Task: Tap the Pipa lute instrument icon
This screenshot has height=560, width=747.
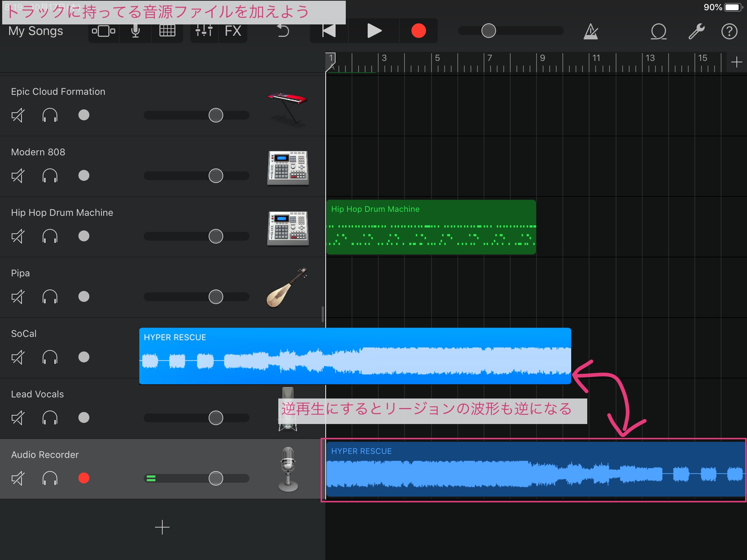Action: (x=287, y=288)
